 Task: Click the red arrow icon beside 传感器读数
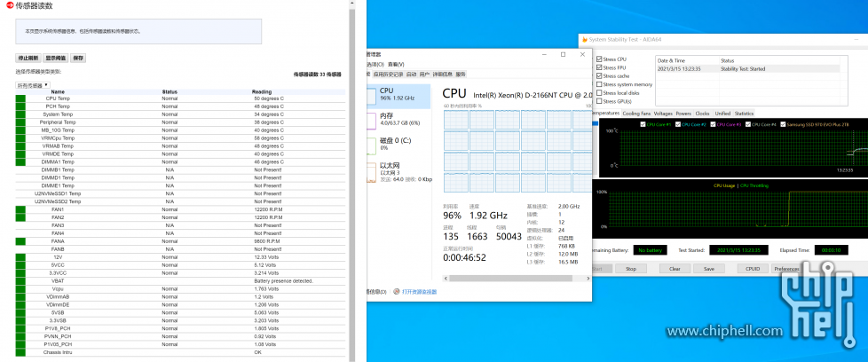pos(10,5)
